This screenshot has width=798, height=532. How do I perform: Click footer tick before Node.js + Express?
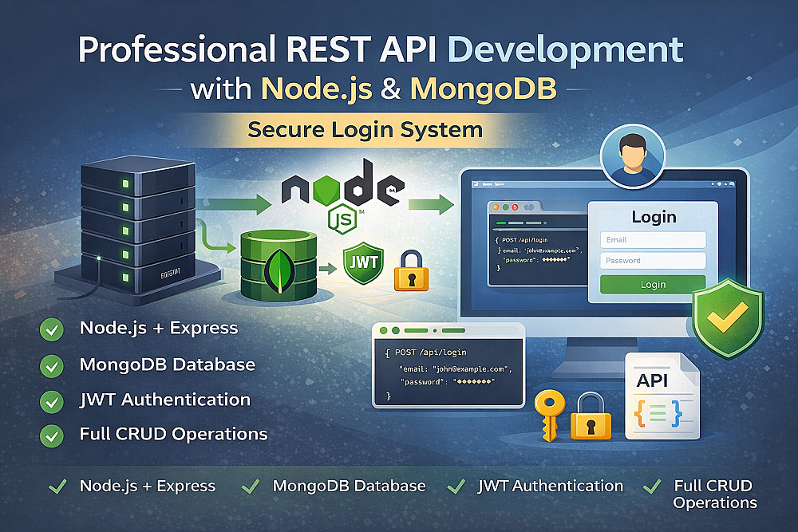pos(57,487)
